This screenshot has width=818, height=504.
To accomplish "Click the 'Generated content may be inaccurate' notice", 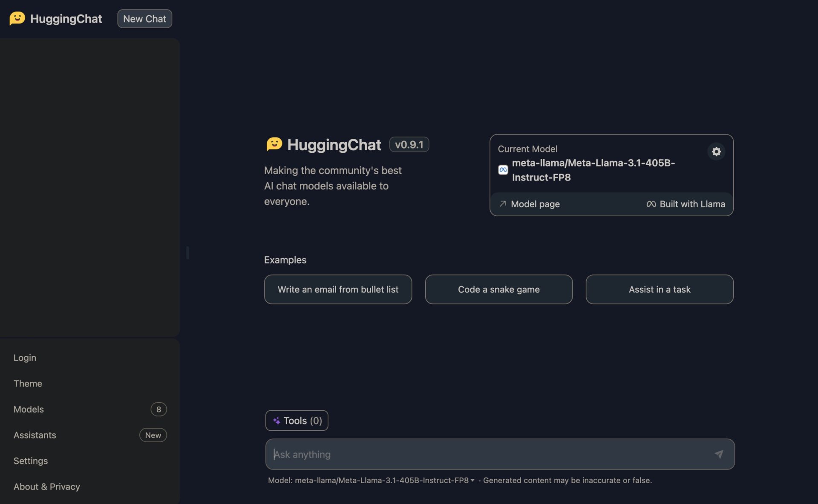I will pos(567,480).
